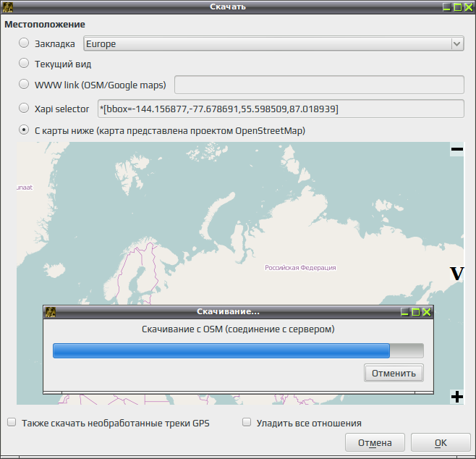Screen dimensions: 476x459
Task: Choose the WWW link radio option
Action: point(24,84)
